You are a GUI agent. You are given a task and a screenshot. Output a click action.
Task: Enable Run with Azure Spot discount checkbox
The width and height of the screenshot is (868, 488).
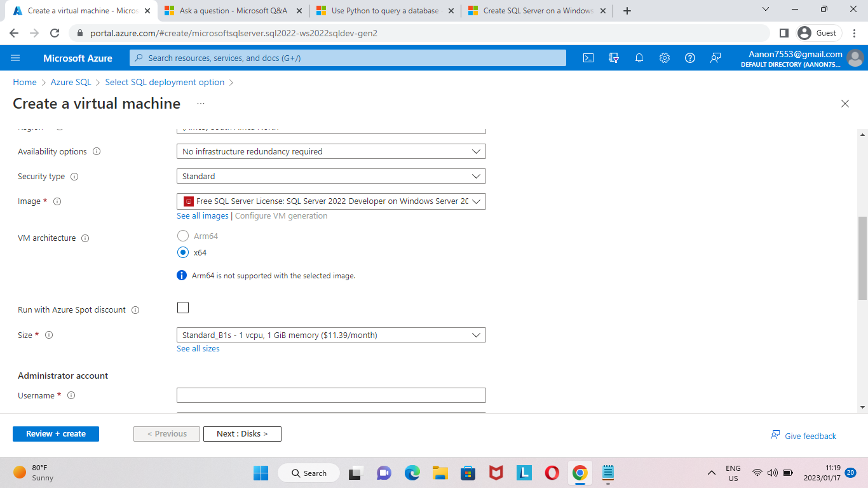pyautogui.click(x=183, y=308)
